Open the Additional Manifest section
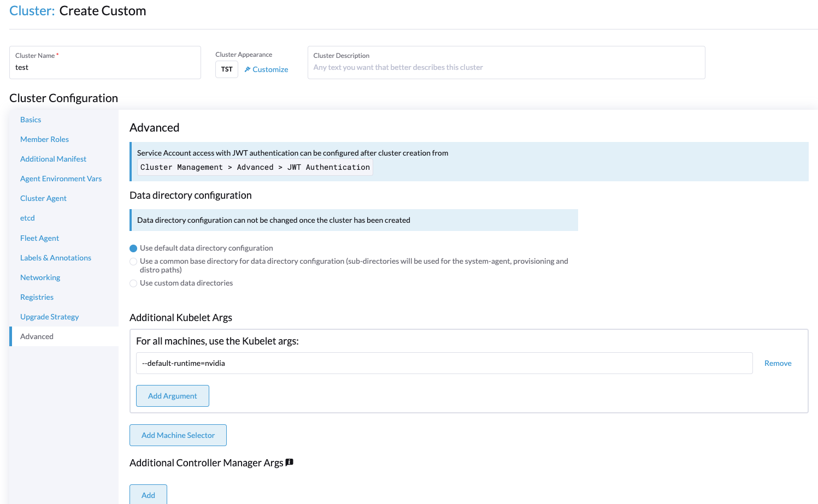 pos(53,159)
